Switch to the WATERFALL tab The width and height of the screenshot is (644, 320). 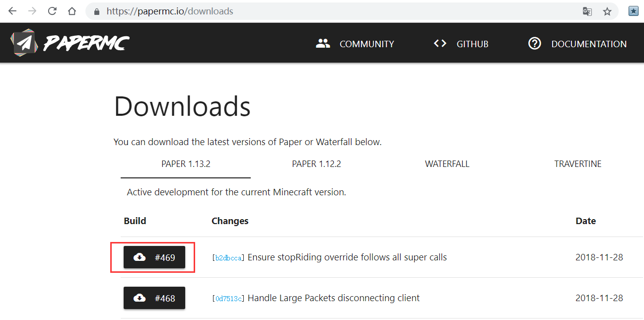447,164
